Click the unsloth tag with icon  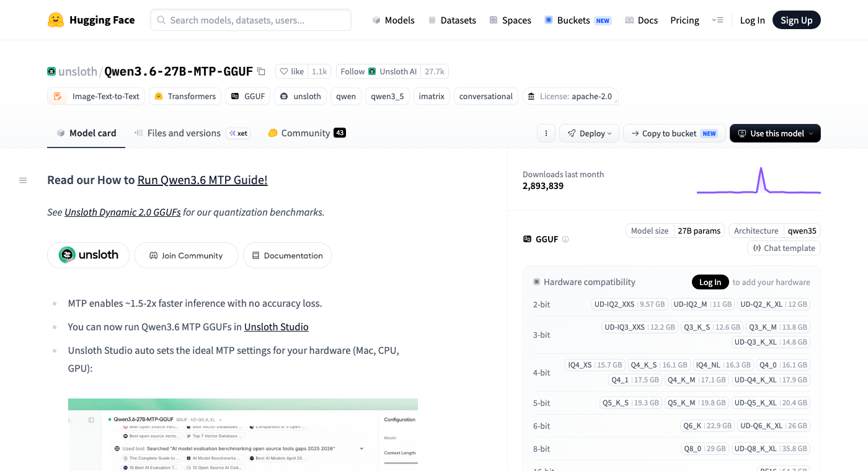tap(301, 96)
